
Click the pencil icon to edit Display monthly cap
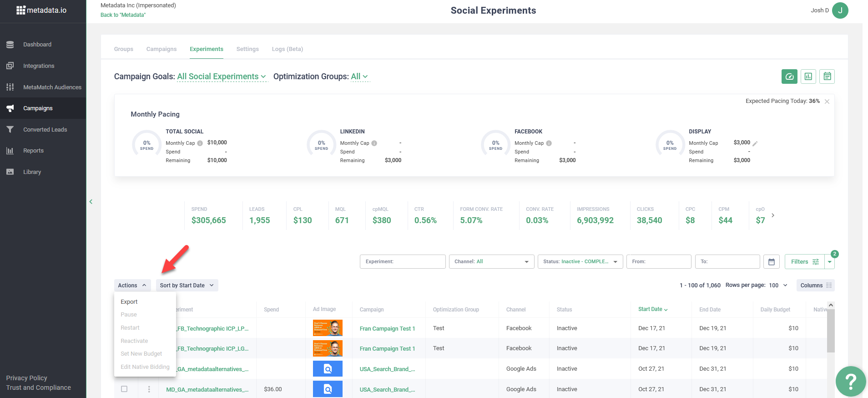tap(755, 143)
